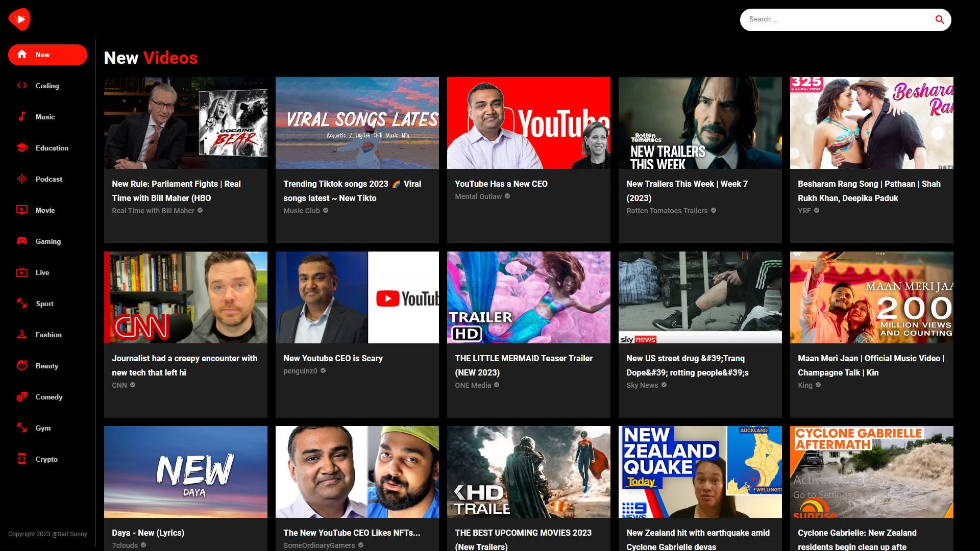The width and height of the screenshot is (980, 551).
Task: Open the Podcast category
Action: pyautogui.click(x=48, y=179)
